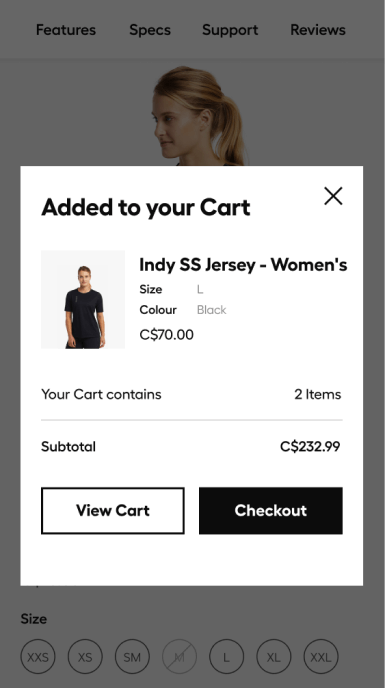Select size XXS
Viewport: 385px width, 688px height.
point(38,656)
